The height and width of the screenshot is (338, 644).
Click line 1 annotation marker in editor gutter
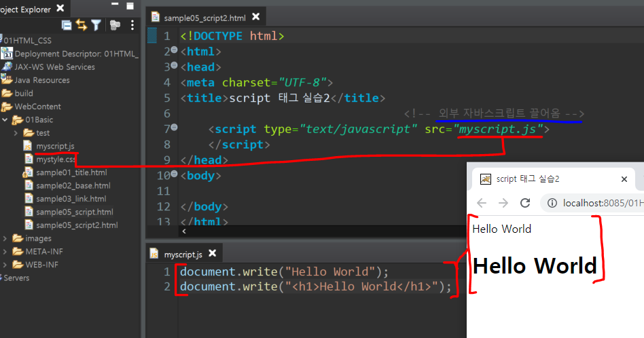152,35
